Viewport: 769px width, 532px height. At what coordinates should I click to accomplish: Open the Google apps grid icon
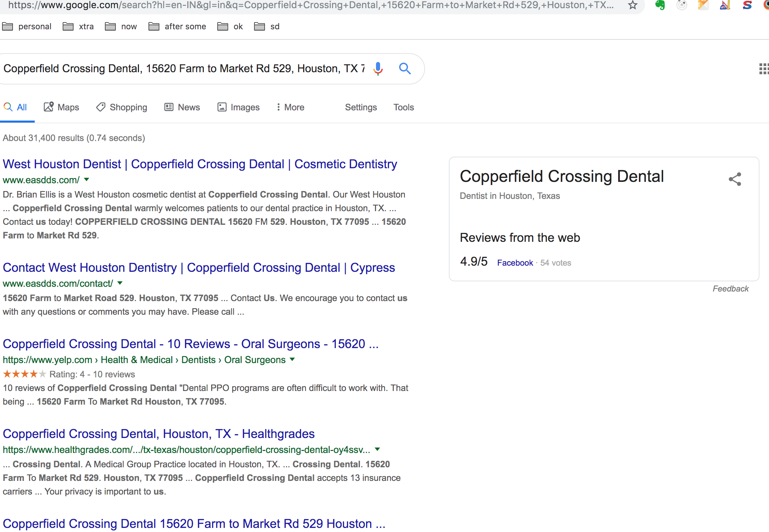(764, 68)
